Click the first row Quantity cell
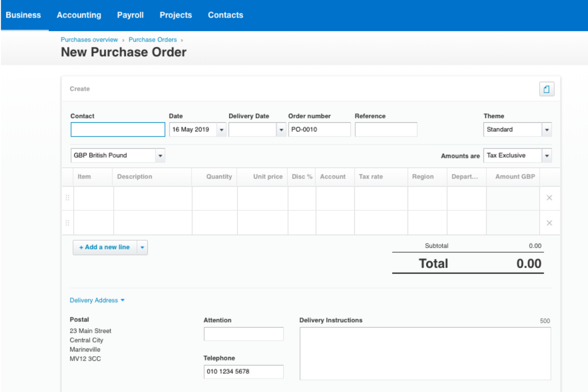 point(215,198)
